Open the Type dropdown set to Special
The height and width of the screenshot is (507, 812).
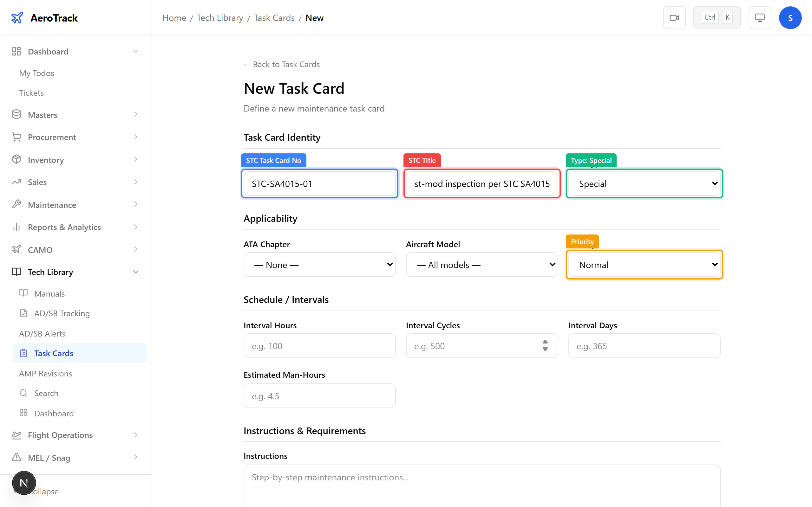point(644,183)
